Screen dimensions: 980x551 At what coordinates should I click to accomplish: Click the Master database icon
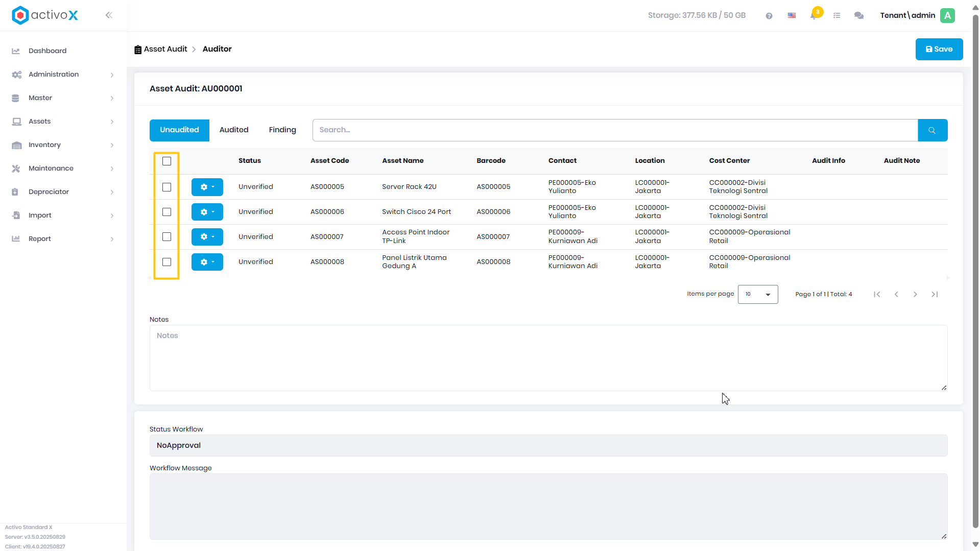click(15, 98)
